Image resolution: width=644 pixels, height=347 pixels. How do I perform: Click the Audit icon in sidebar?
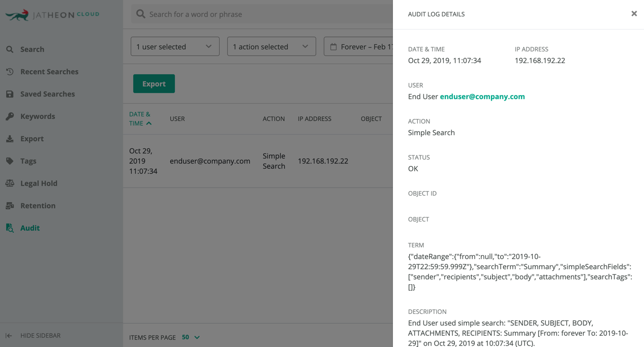pos(10,228)
